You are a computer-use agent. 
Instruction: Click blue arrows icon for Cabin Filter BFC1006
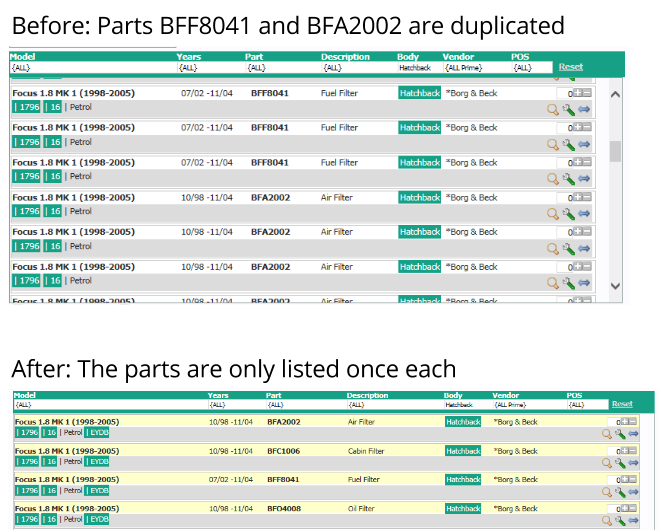(633, 463)
